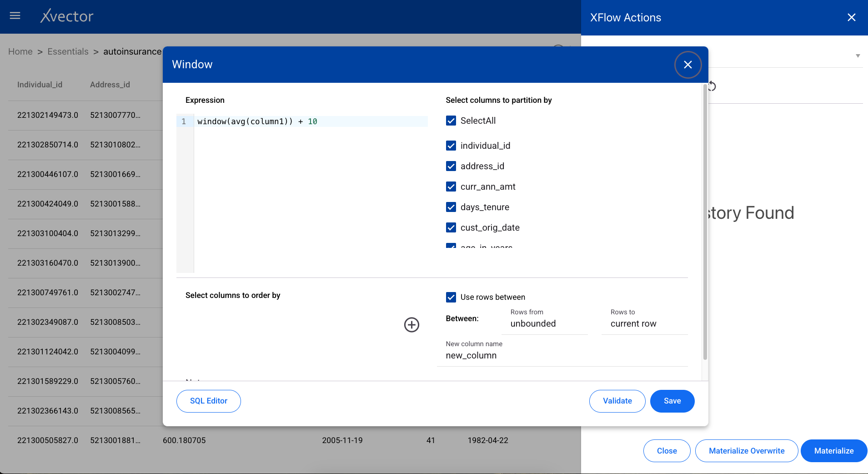The image size is (868, 474).
Task: Open the Rows to current row dropdown
Action: coord(644,323)
